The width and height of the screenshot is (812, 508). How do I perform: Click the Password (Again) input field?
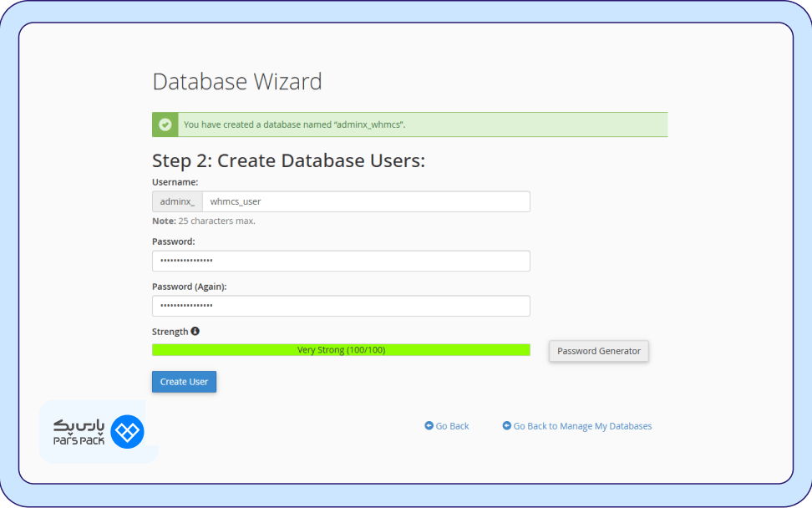(340, 306)
